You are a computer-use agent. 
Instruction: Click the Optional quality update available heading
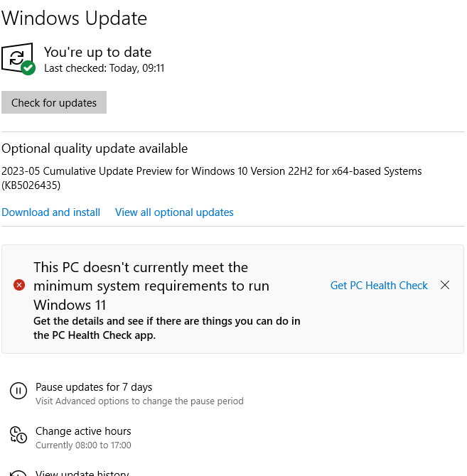[x=95, y=148]
